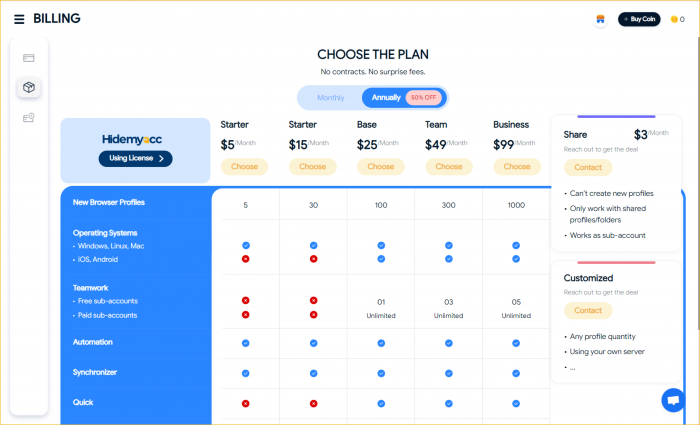Choose the $15 Starter plan
Image resolution: width=700 pixels, height=425 pixels.
pyautogui.click(x=312, y=167)
